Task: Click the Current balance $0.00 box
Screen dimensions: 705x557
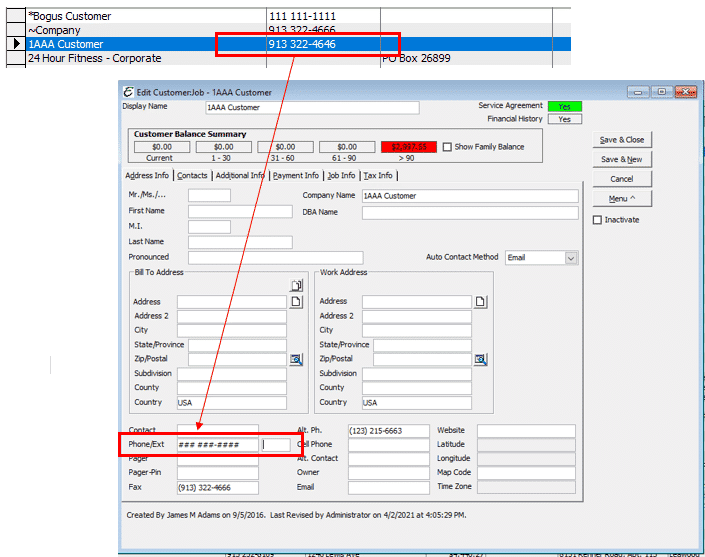Action: pyautogui.click(x=162, y=147)
